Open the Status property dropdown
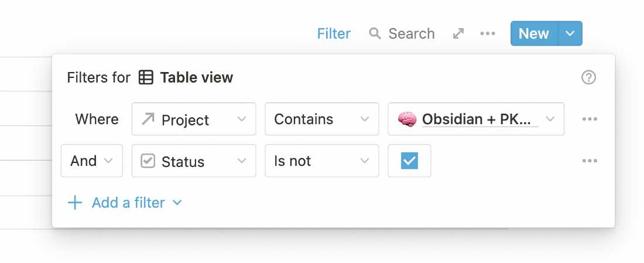 (194, 160)
